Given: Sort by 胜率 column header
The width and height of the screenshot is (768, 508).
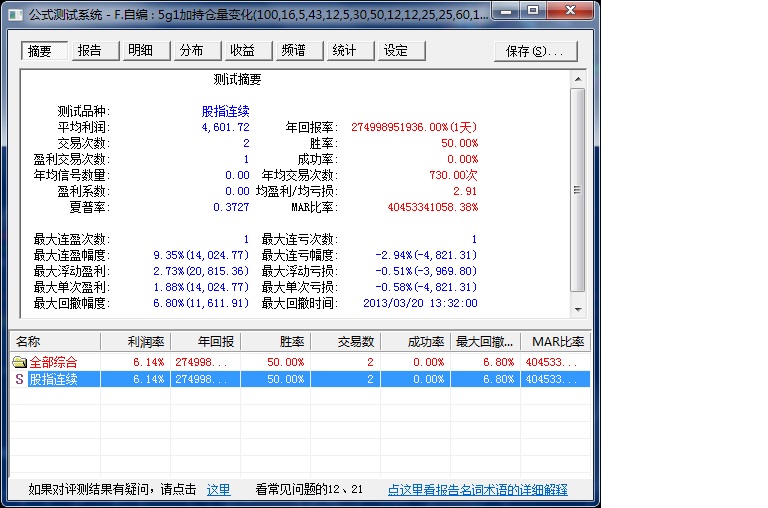Looking at the screenshot, I should pos(276,343).
